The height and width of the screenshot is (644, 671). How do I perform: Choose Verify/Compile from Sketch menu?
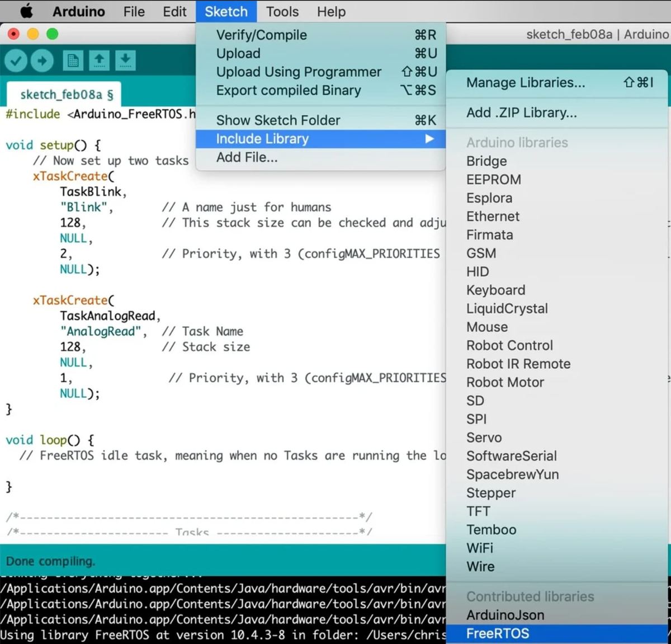[321, 35]
